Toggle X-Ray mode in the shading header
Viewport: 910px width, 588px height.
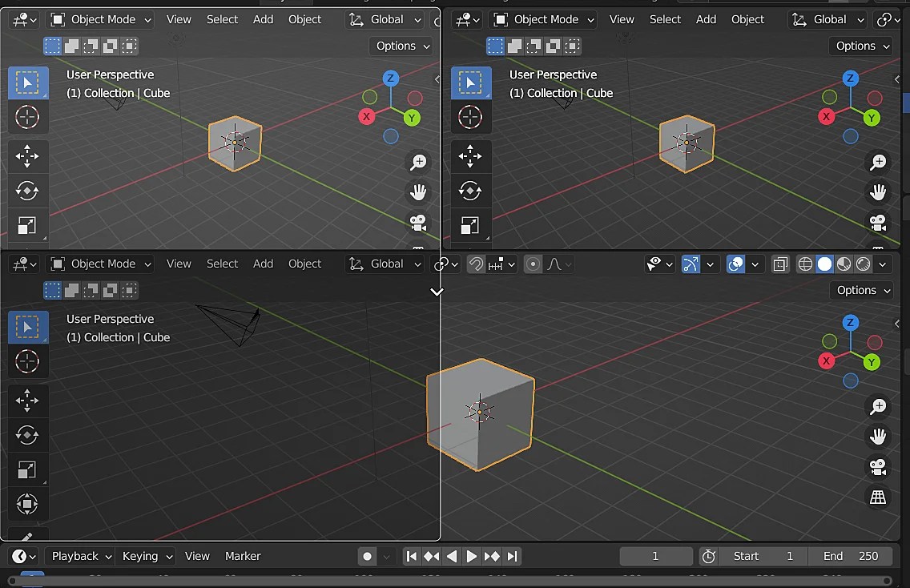(x=780, y=264)
